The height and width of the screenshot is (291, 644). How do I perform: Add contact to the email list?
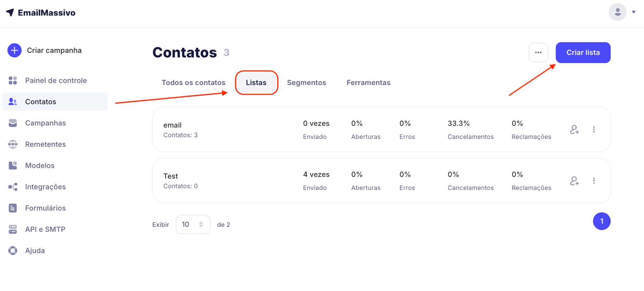[574, 130]
